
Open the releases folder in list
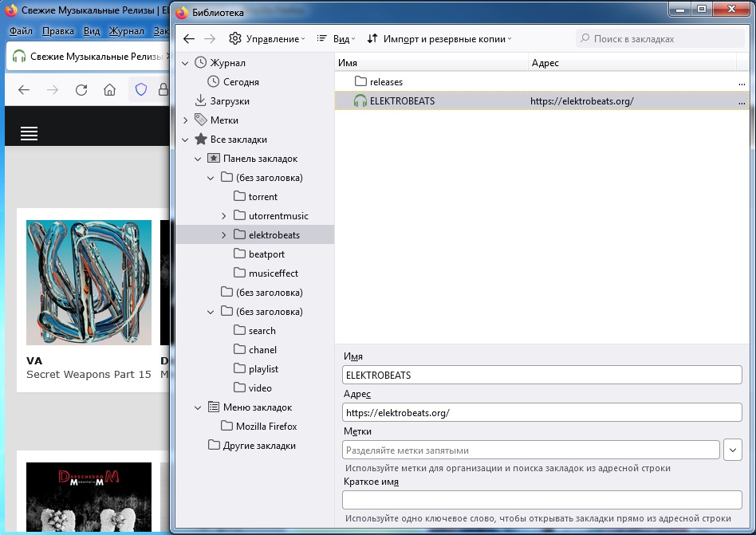click(x=386, y=82)
